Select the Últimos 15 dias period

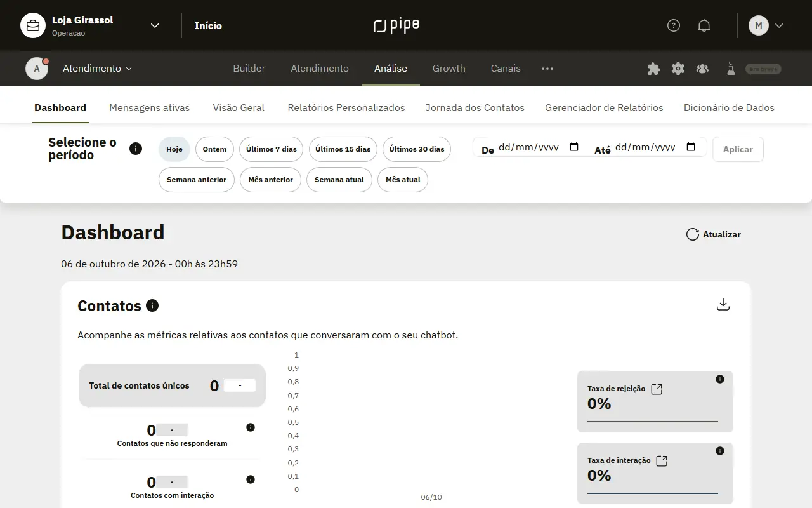[343, 149]
